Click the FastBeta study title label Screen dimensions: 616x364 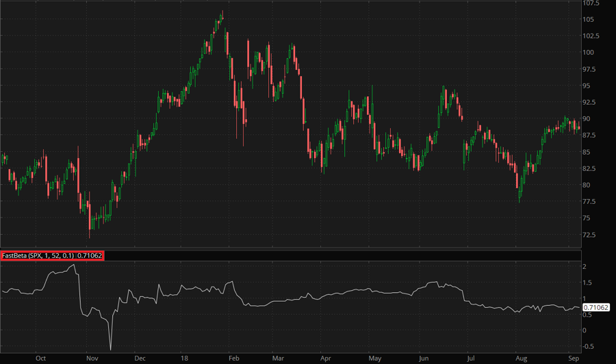pyautogui.click(x=52, y=255)
